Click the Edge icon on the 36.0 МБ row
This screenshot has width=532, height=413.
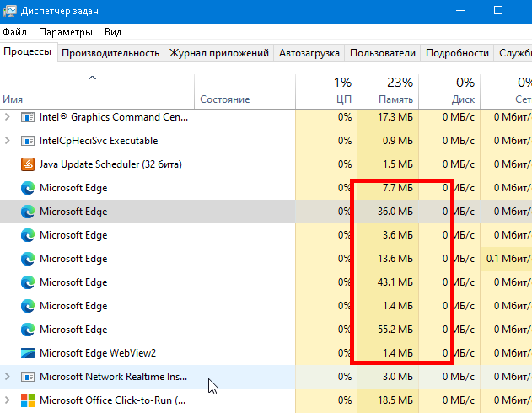(27, 212)
